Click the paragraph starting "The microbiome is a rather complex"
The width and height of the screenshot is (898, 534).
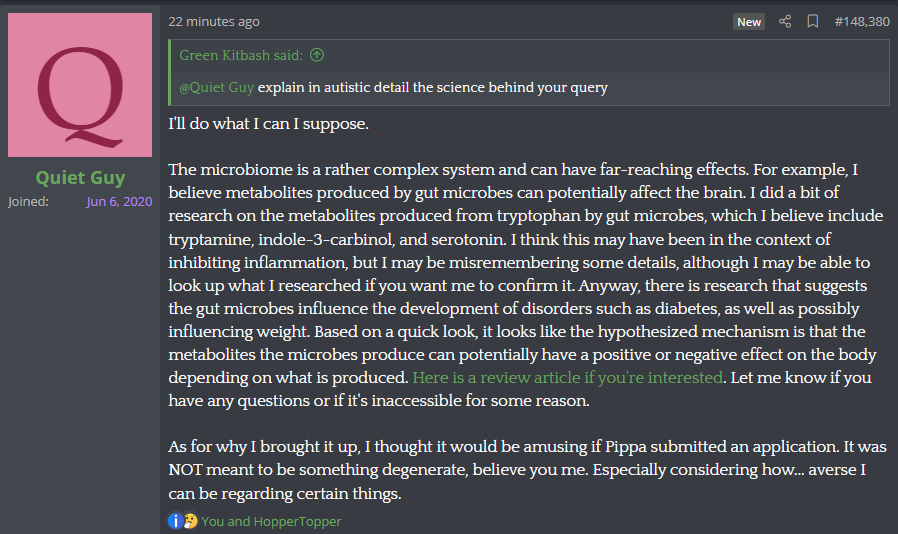(526, 285)
